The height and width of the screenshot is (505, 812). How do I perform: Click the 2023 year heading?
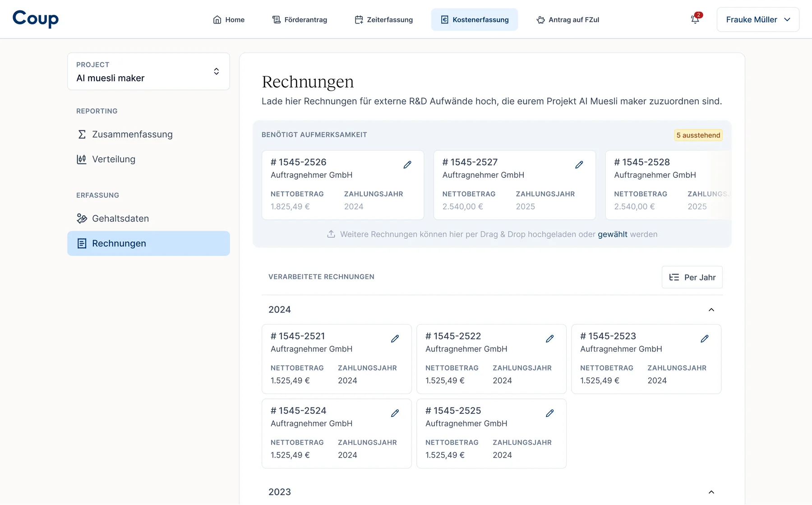tap(280, 492)
